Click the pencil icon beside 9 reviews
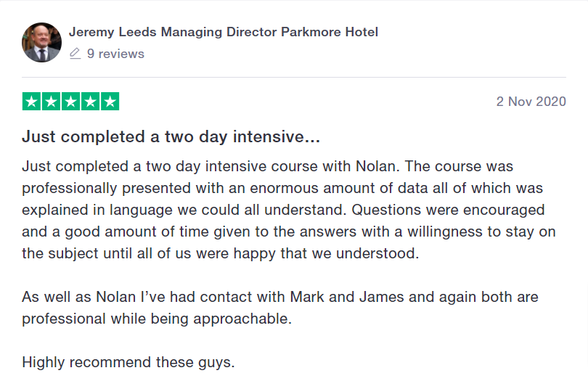 pos(75,54)
